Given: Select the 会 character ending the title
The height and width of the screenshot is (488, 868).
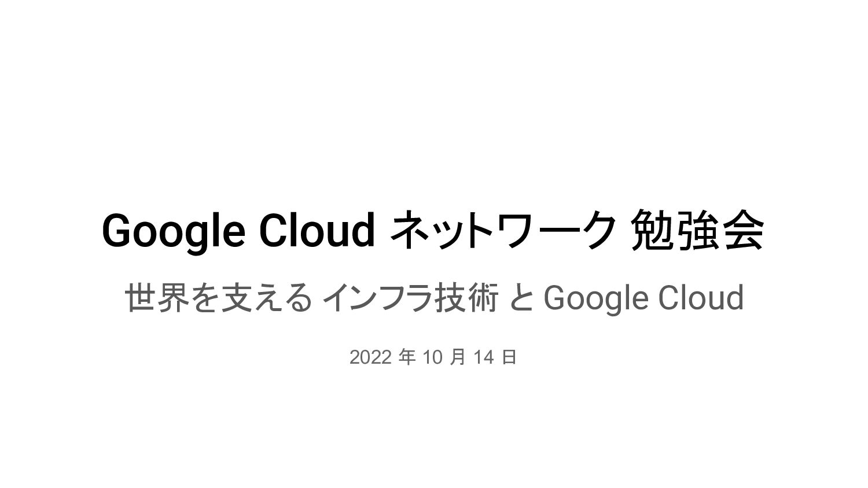Looking at the screenshot, I should pos(744,230).
